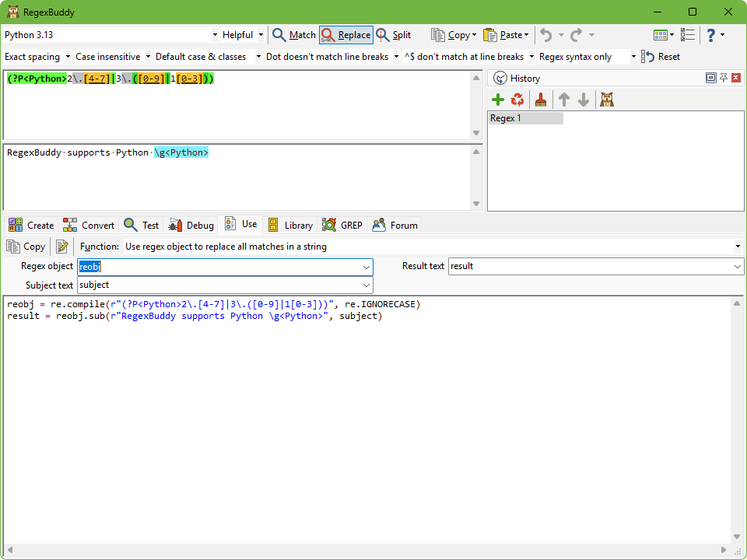Redo the regex edit
Viewport: 747px width, 560px height.
click(577, 35)
